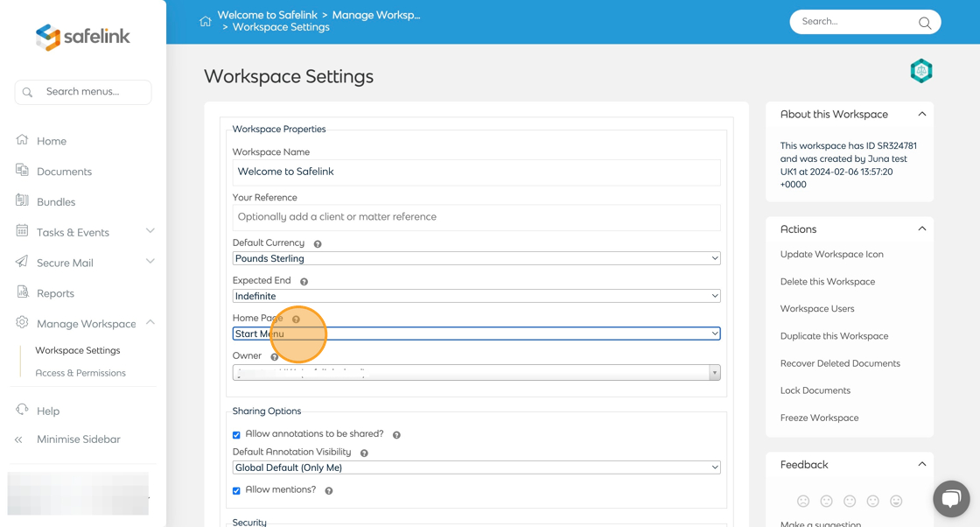Click the Your Reference input field
This screenshot has width=980, height=527.
tap(476, 217)
